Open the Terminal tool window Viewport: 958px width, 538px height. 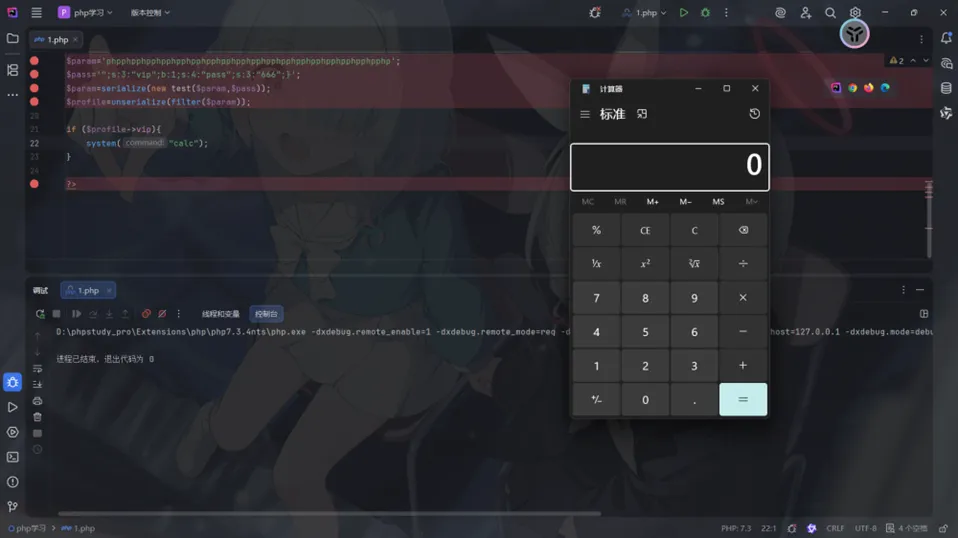pyautogui.click(x=12, y=457)
